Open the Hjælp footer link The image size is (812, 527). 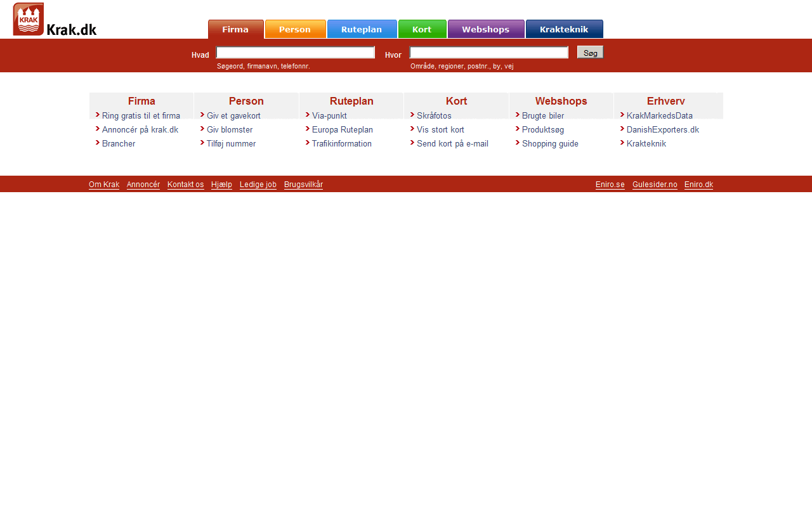click(x=221, y=185)
